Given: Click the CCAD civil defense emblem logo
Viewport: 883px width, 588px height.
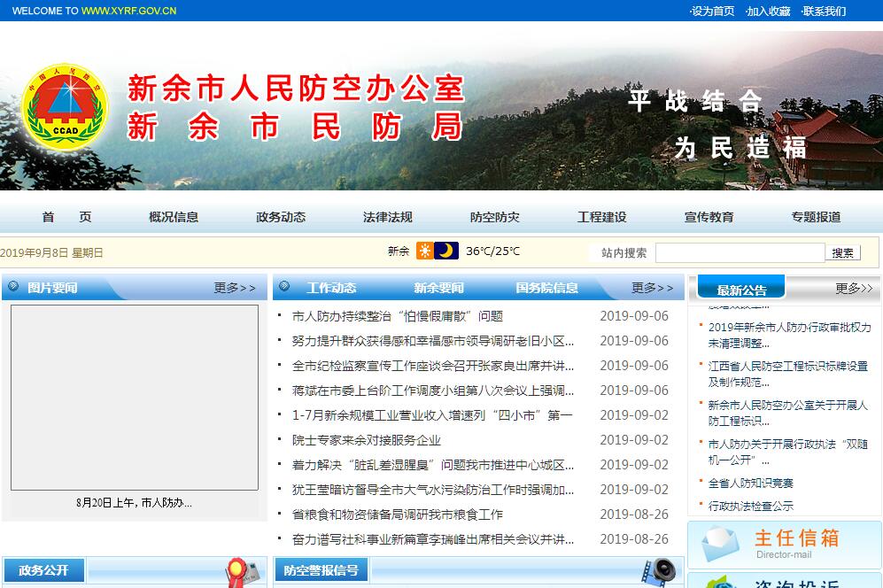Looking at the screenshot, I should tap(65, 107).
